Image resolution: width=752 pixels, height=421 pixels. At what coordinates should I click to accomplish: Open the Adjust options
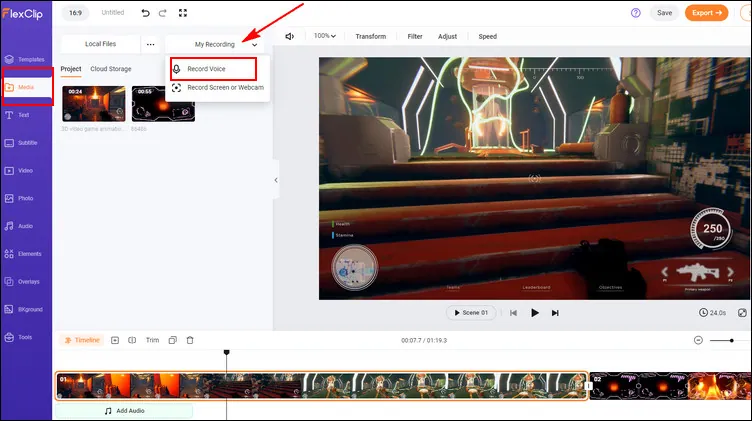pyautogui.click(x=447, y=36)
